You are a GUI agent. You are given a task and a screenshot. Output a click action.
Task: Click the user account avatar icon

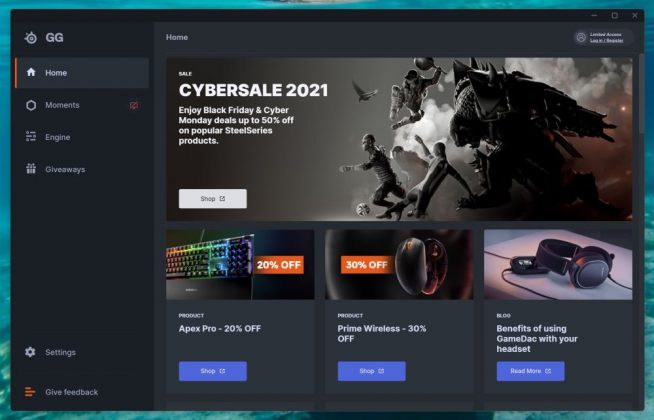tap(581, 38)
